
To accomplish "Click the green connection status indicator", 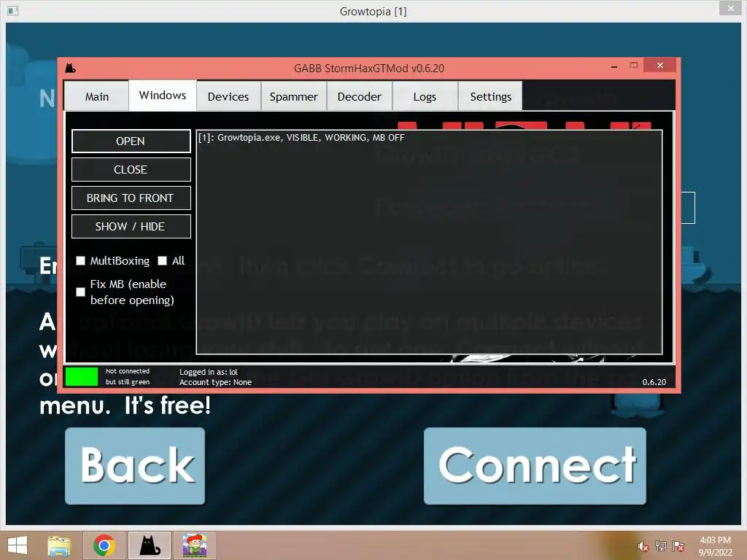I will 82,376.
